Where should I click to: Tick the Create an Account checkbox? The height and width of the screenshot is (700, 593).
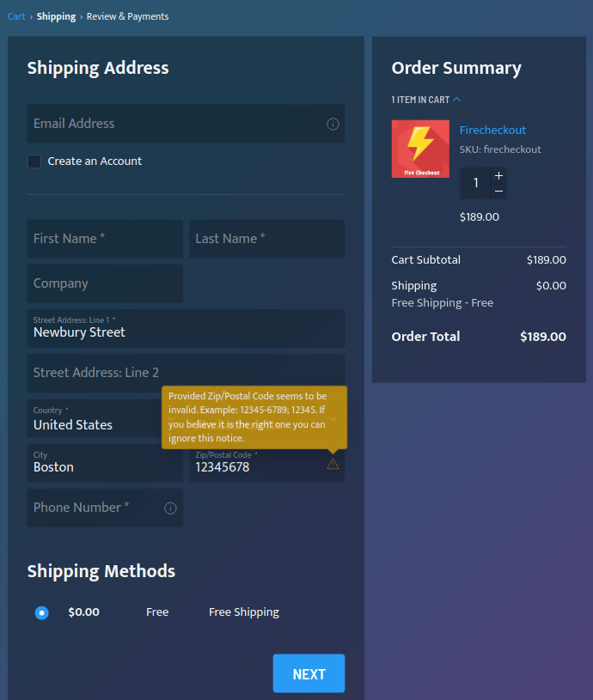(34, 161)
